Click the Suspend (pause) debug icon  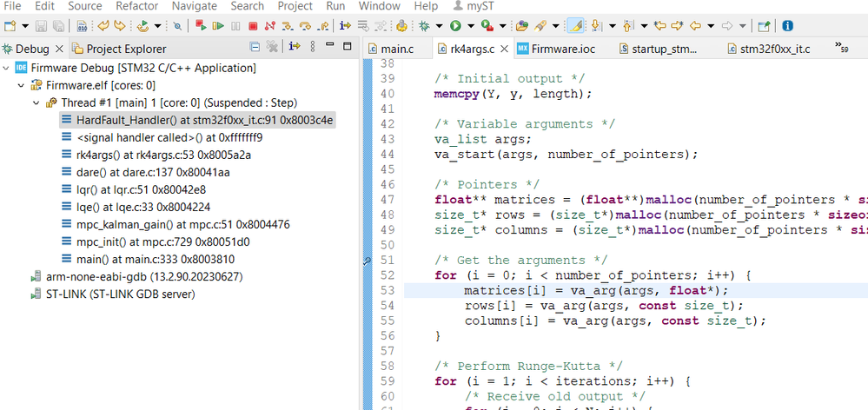tap(235, 25)
